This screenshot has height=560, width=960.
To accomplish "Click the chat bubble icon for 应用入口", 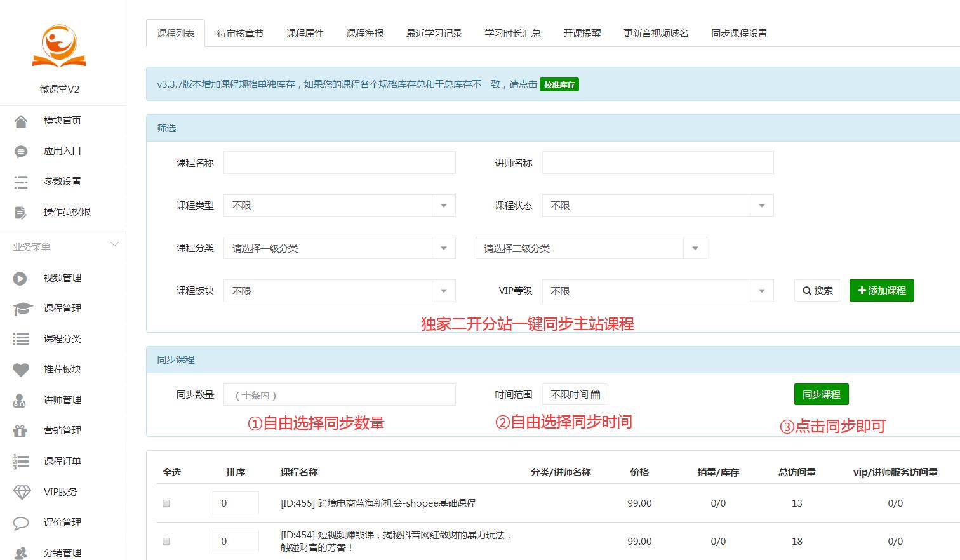I will pyautogui.click(x=21, y=152).
